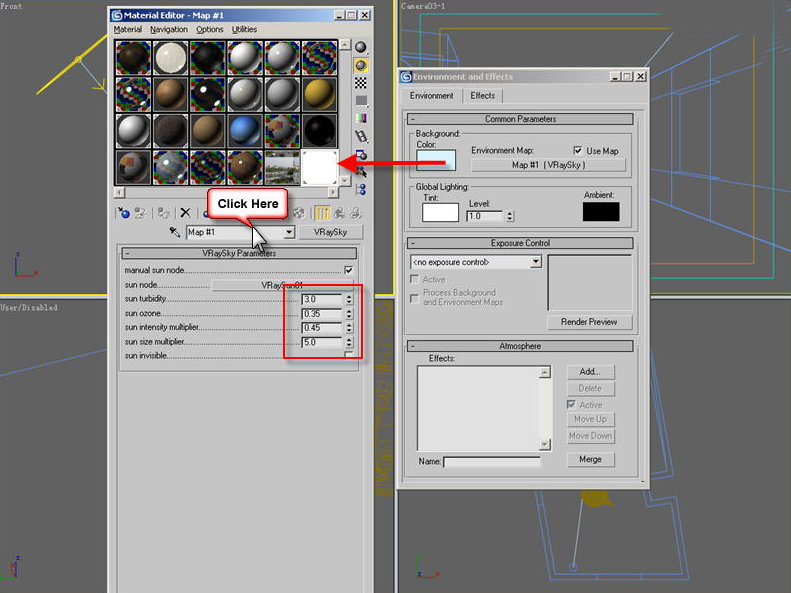Click the eyedropper Pick Material icon

175,232
